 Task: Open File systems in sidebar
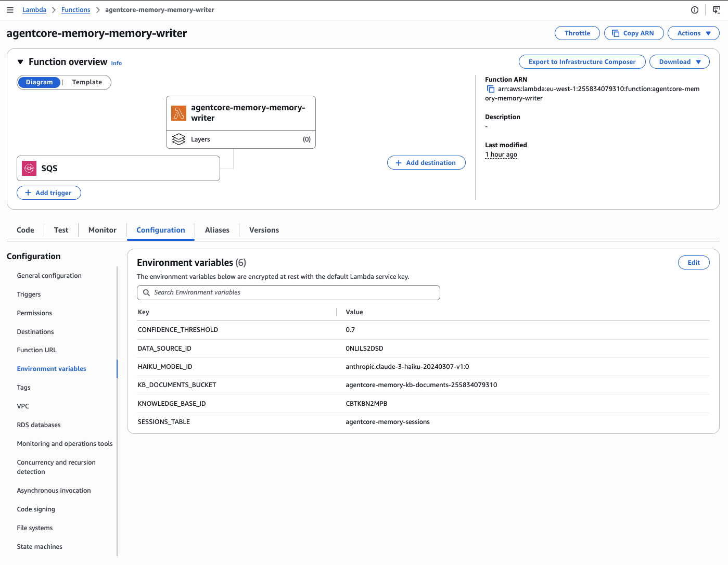(x=35, y=528)
